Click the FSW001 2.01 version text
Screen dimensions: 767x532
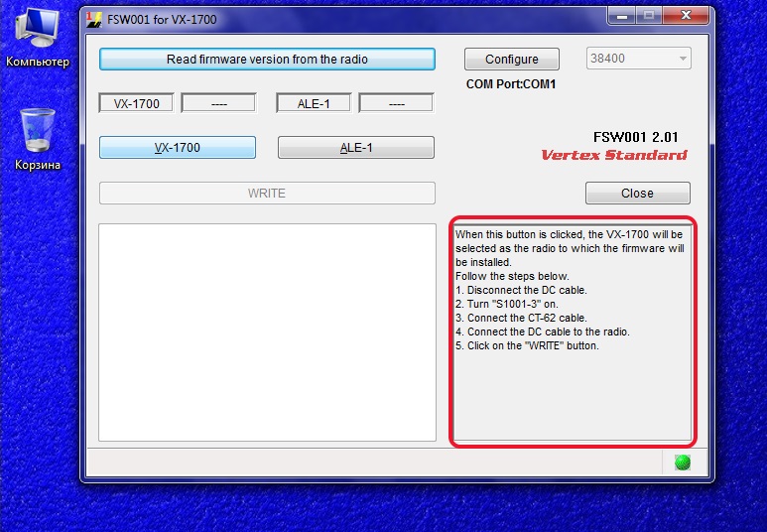pyautogui.click(x=635, y=137)
